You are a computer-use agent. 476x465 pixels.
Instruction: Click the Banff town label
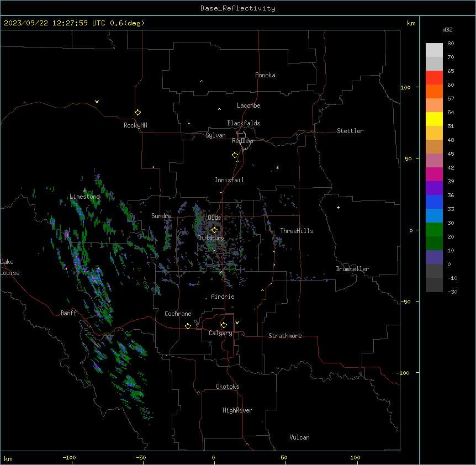68,313
